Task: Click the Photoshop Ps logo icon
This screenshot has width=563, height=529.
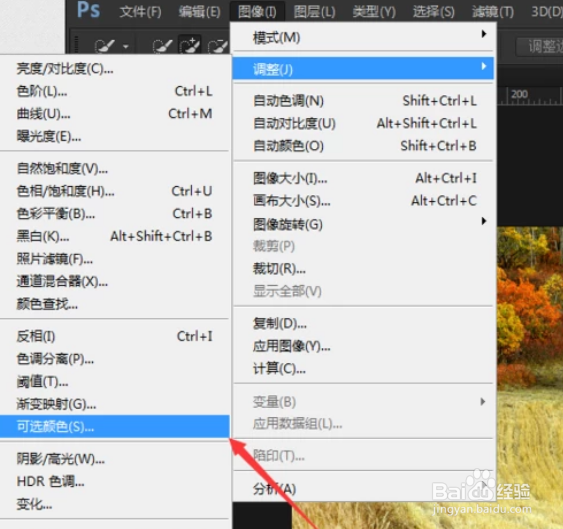Action: (88, 10)
